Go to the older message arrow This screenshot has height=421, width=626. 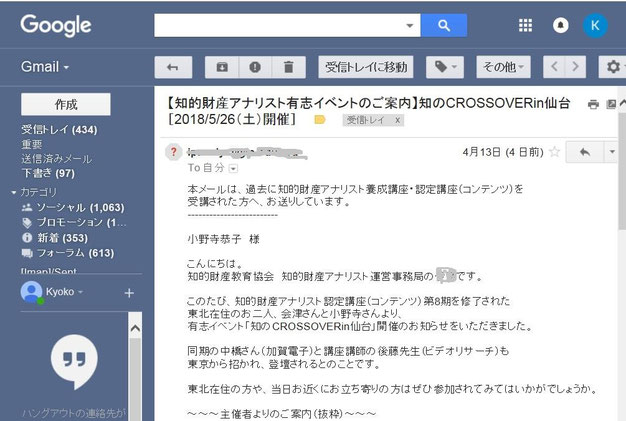(575, 67)
